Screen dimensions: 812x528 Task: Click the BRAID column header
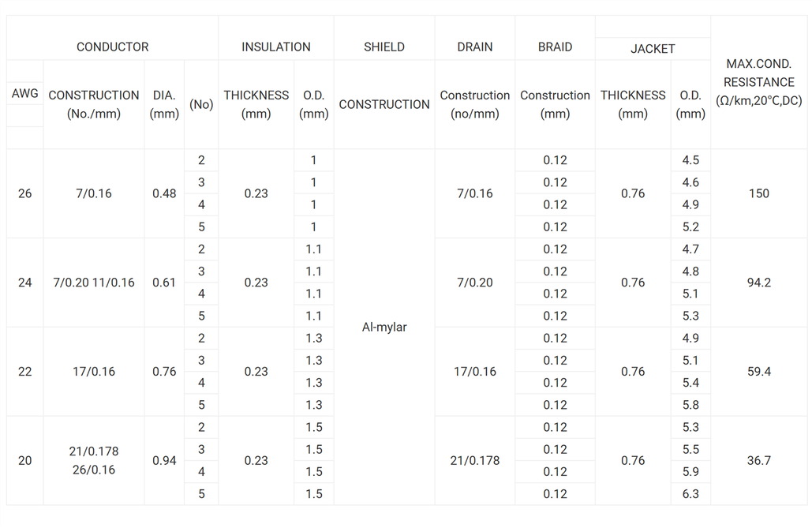click(555, 47)
